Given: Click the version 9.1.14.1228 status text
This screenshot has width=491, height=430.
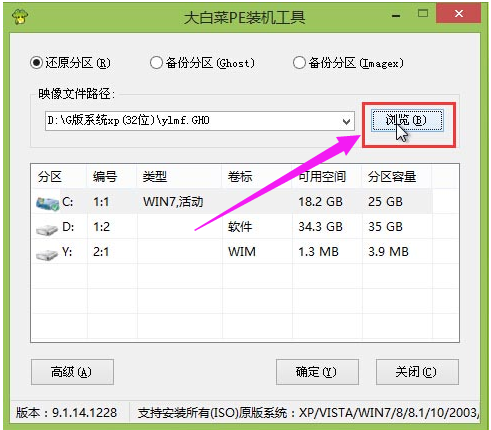Looking at the screenshot, I should [66, 413].
